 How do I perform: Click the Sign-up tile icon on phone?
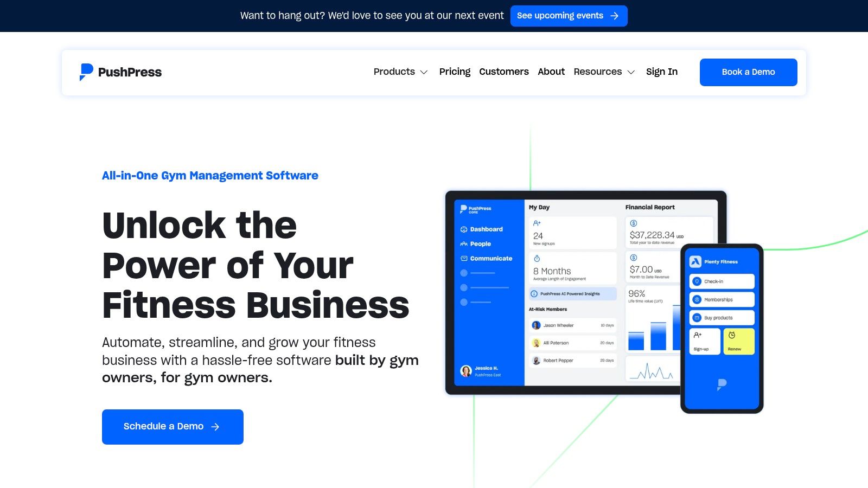click(x=698, y=335)
